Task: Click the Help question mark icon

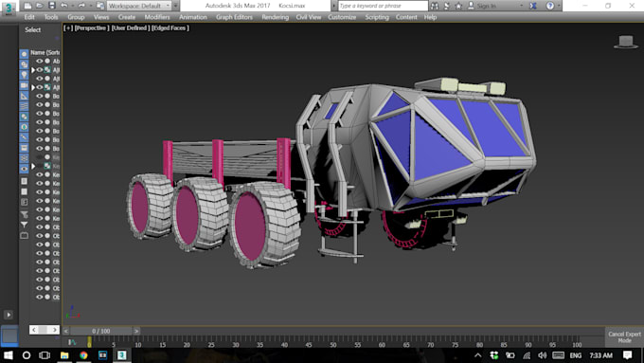Action: [x=550, y=6]
